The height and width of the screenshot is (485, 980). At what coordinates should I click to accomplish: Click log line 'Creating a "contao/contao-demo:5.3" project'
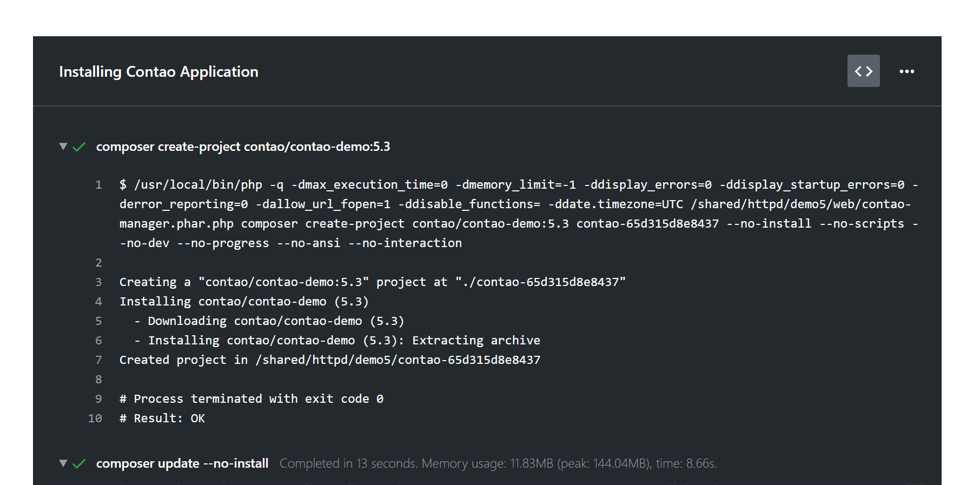tap(373, 282)
